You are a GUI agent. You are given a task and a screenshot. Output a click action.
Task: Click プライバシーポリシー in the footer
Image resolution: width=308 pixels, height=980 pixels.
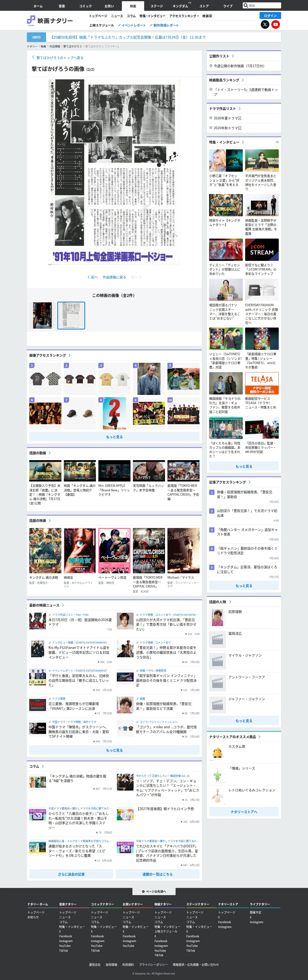(153, 964)
